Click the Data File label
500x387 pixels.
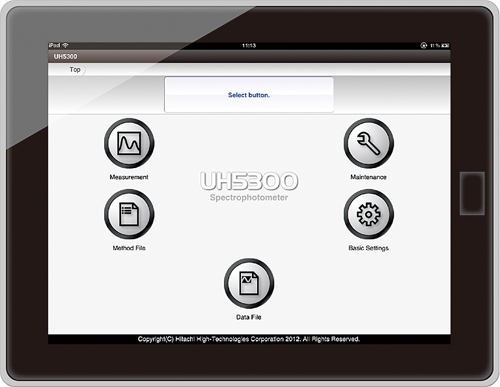point(249,317)
